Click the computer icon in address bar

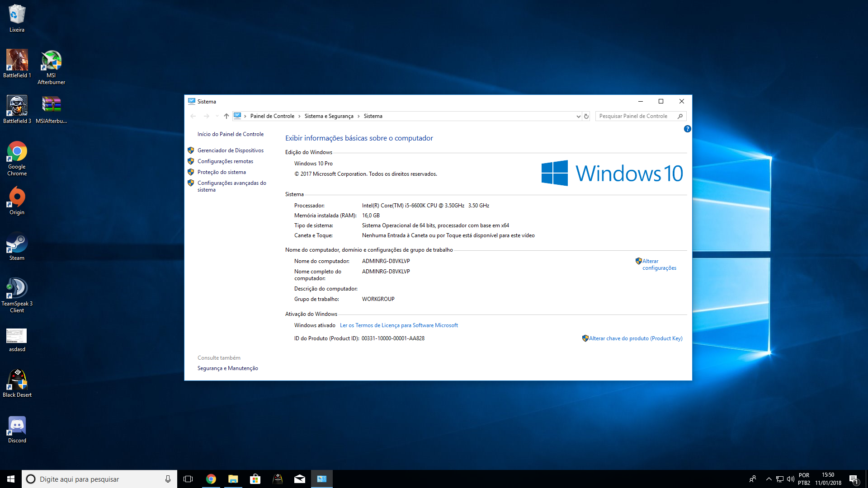pos(237,116)
